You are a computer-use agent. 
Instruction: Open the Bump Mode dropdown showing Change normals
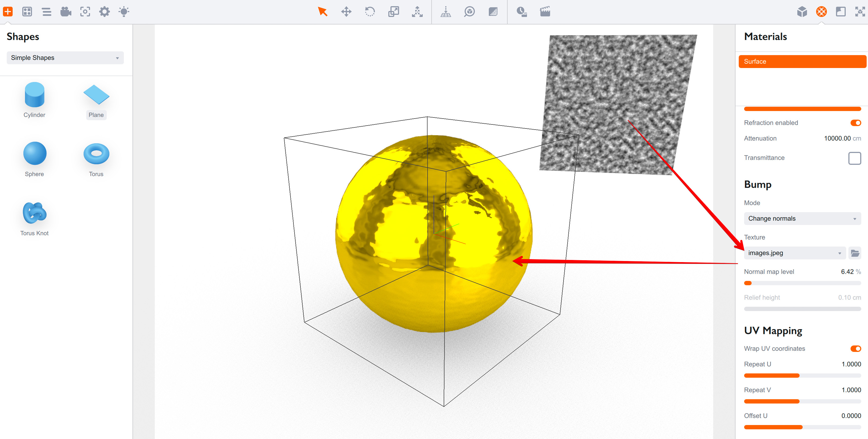pos(802,219)
